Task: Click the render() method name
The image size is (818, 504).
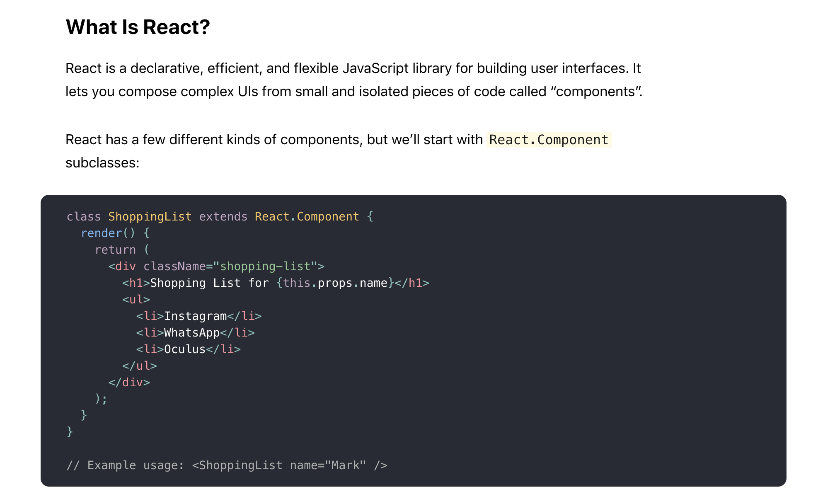Action: (102, 233)
